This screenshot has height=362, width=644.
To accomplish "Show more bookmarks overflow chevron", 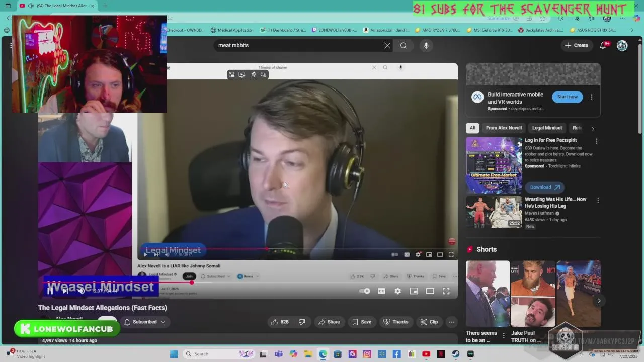I will (632, 30).
